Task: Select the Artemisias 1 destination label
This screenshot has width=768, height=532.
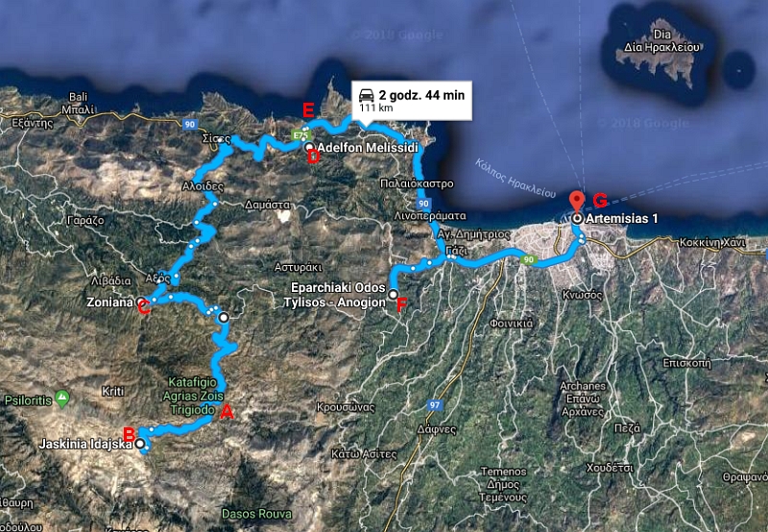Action: [621, 219]
